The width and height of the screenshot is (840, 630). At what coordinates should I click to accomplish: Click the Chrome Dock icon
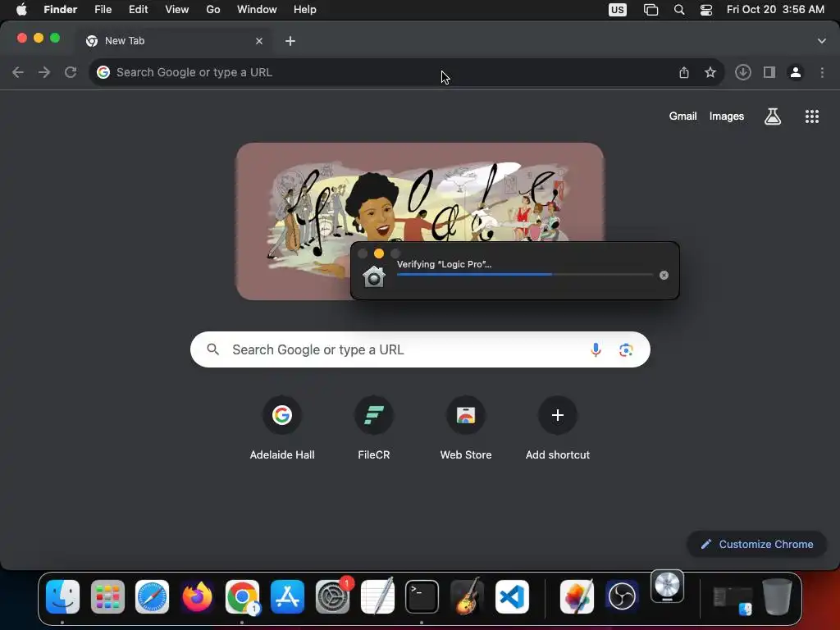[x=242, y=596]
